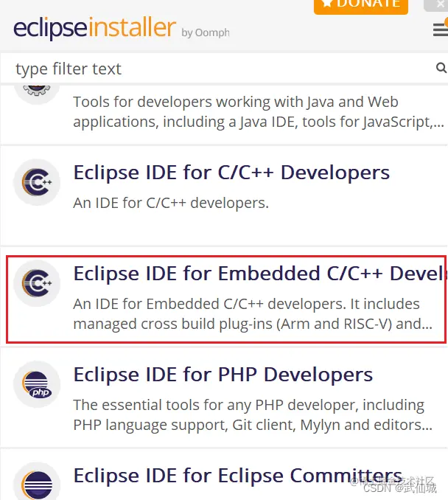Click the Embedded C/C++ description text
This screenshot has width=448, height=500.
(253, 313)
